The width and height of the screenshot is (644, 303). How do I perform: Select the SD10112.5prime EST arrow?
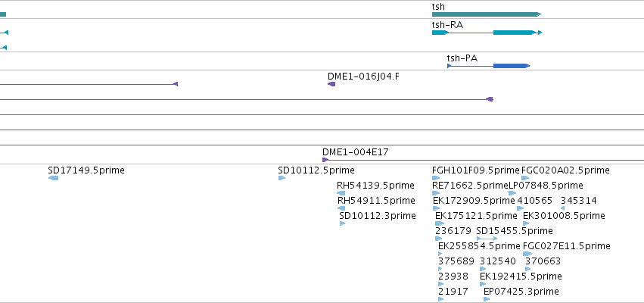282,178
